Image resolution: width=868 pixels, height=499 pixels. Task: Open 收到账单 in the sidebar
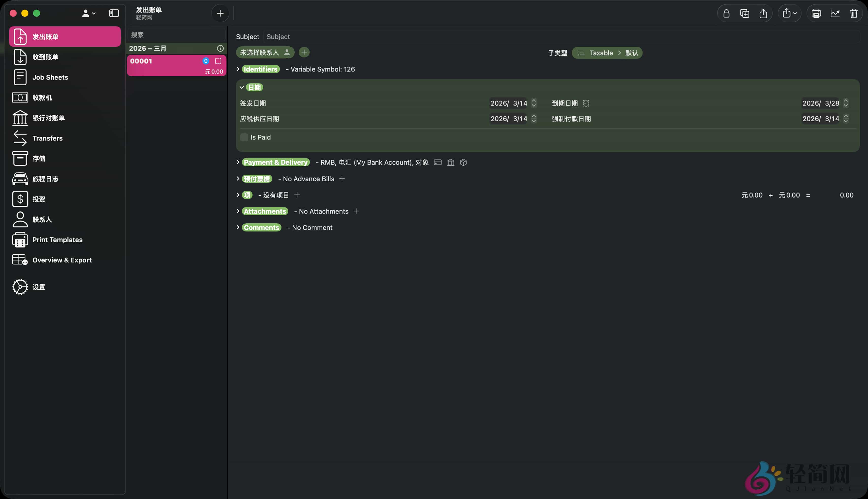(45, 57)
